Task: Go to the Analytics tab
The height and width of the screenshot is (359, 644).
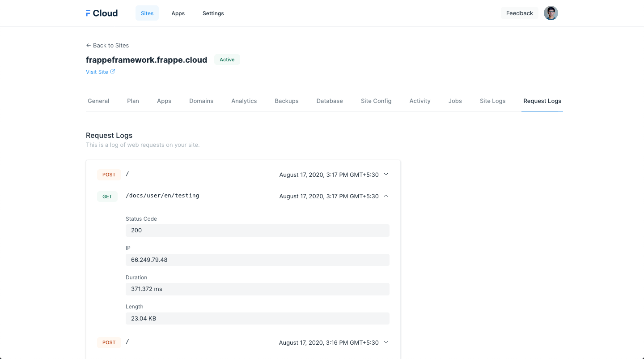Action: pyautogui.click(x=244, y=101)
